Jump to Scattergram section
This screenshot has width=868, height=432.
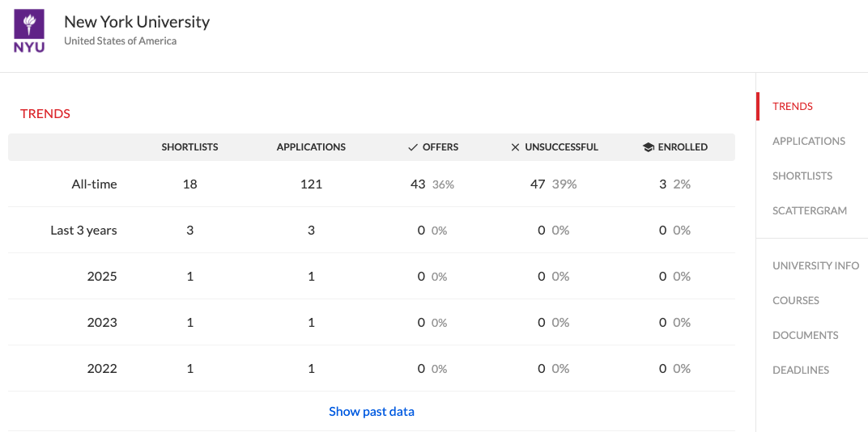pos(809,210)
